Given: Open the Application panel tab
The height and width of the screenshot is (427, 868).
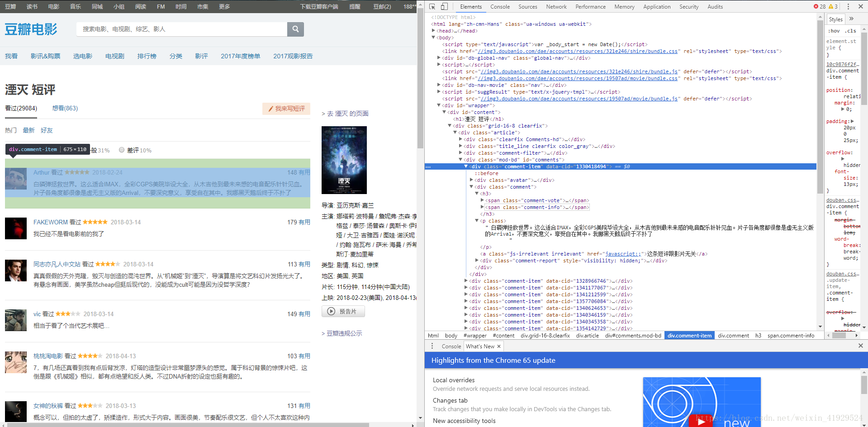Looking at the screenshot, I should pos(657,6).
